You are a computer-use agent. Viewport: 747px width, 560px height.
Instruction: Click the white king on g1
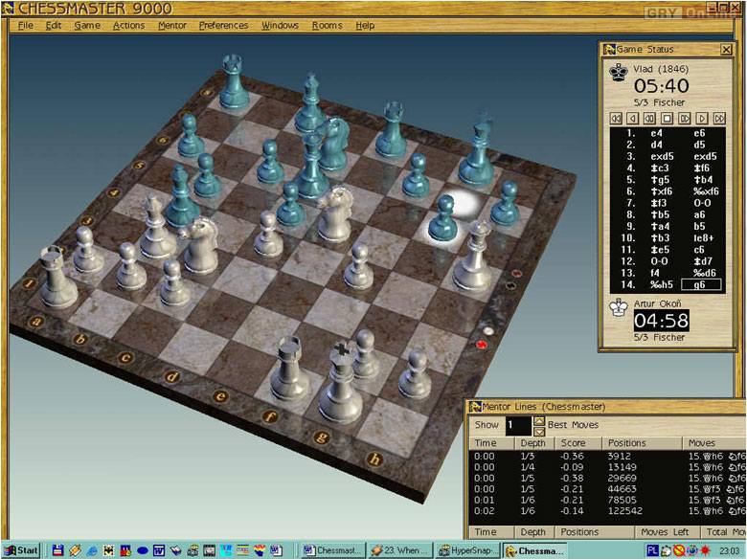(340, 383)
